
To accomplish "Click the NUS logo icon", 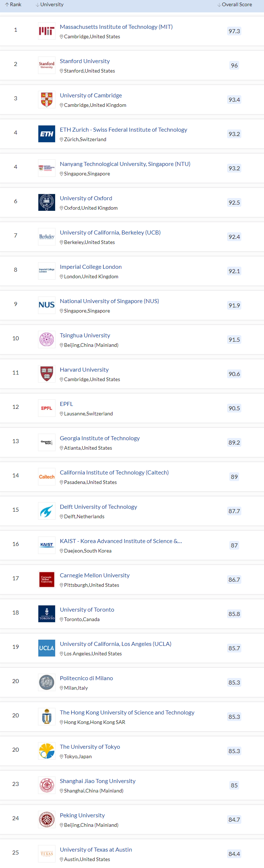I will (x=47, y=305).
